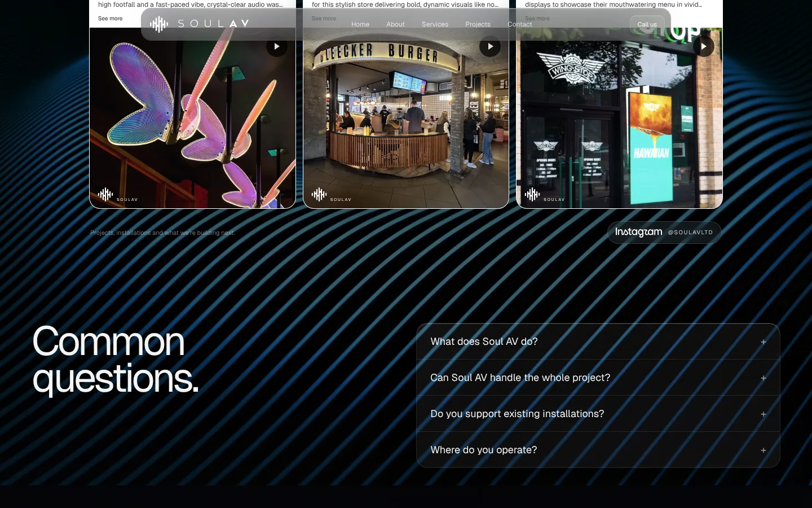Image resolution: width=812 pixels, height=508 pixels.
Task: Open the About nav item
Action: coord(395,24)
